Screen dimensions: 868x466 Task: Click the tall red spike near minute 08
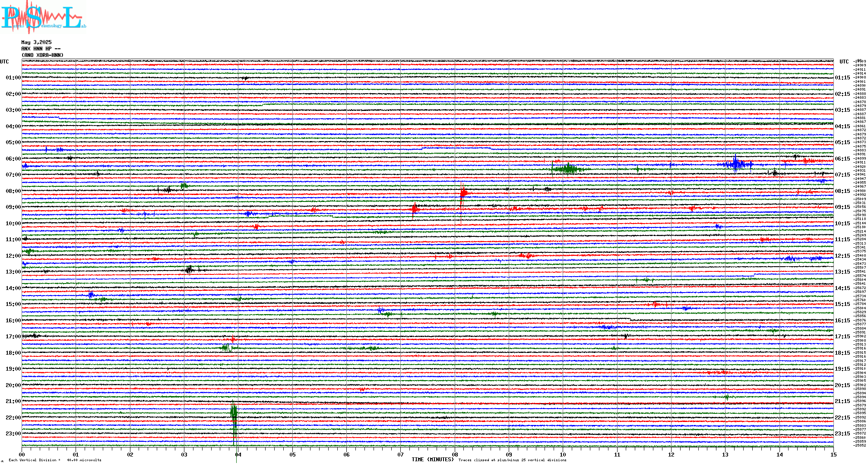click(x=463, y=193)
